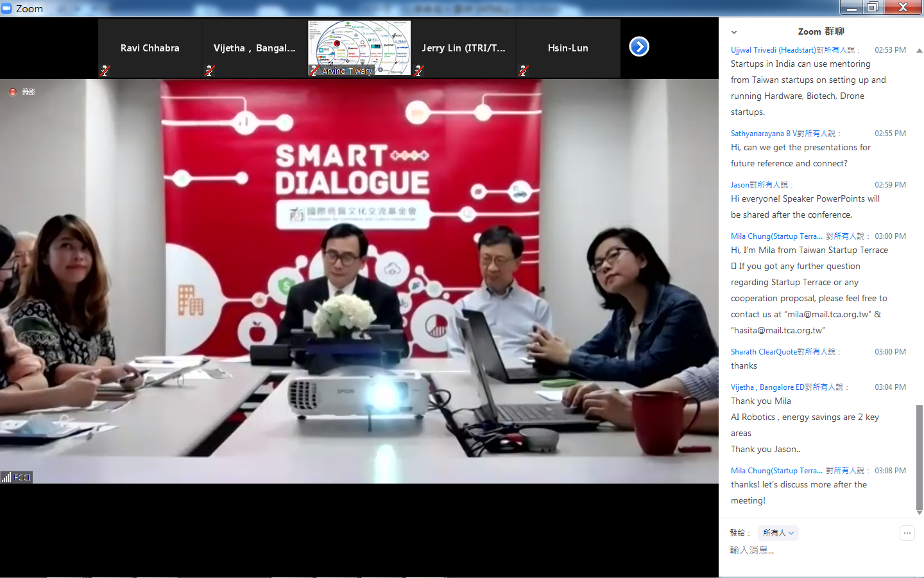
Task: Click sender name Jason in chat
Action: pyautogui.click(x=740, y=185)
